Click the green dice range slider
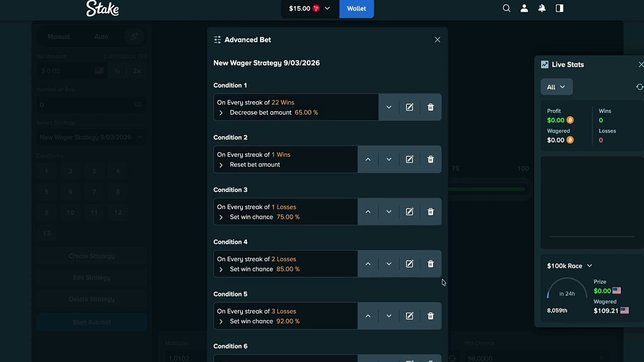This screenshot has height=362, width=644. click(486, 189)
